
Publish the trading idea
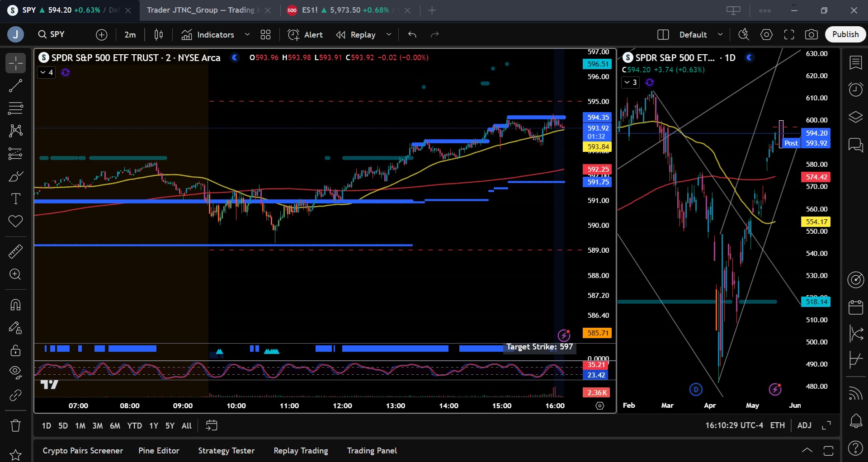(x=845, y=34)
